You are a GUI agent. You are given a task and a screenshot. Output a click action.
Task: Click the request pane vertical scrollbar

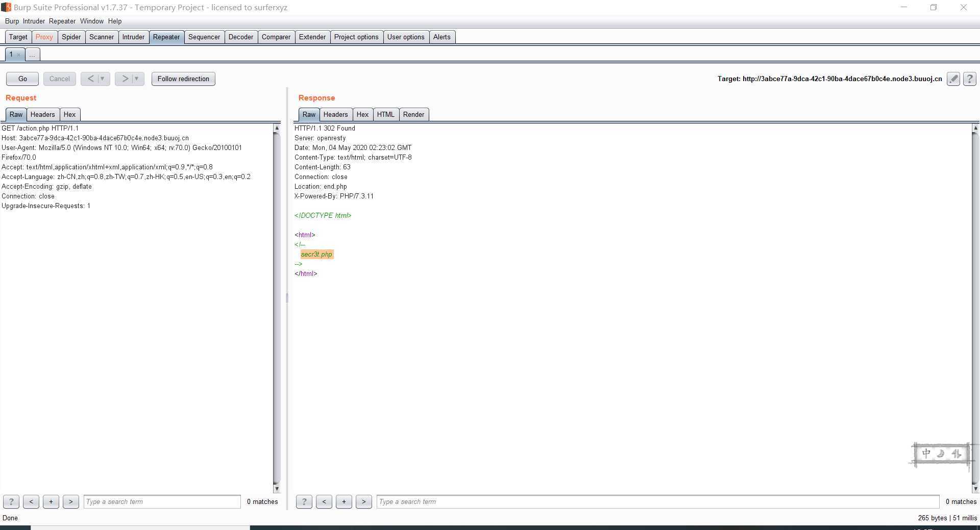coord(277,306)
